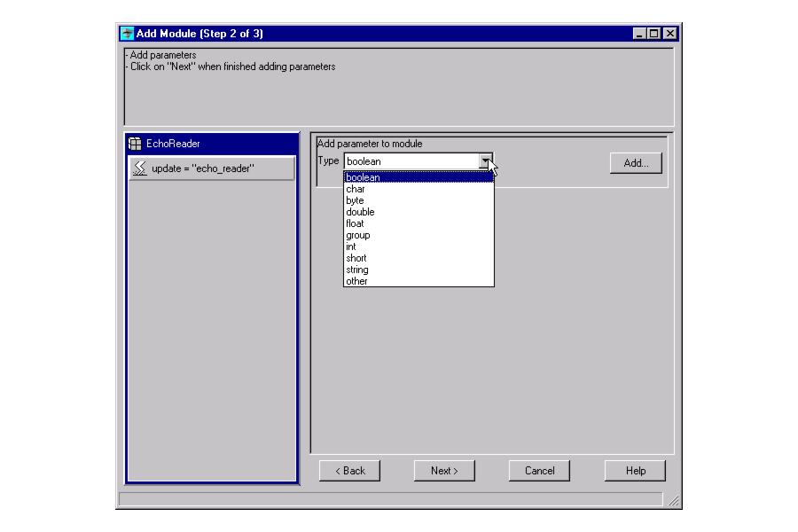This screenshot has width=798, height=532.
Task: Collapse the Type dropdown arrow
Action: (x=485, y=162)
